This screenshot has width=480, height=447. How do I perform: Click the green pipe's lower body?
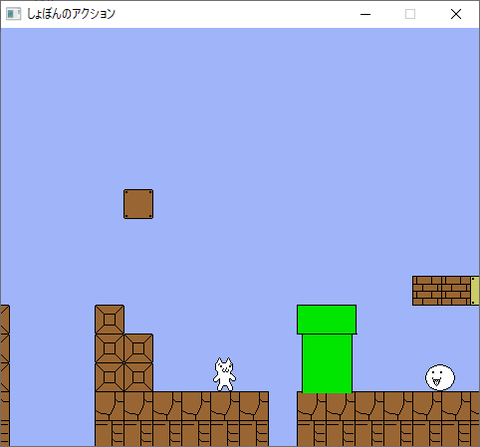coord(327,363)
